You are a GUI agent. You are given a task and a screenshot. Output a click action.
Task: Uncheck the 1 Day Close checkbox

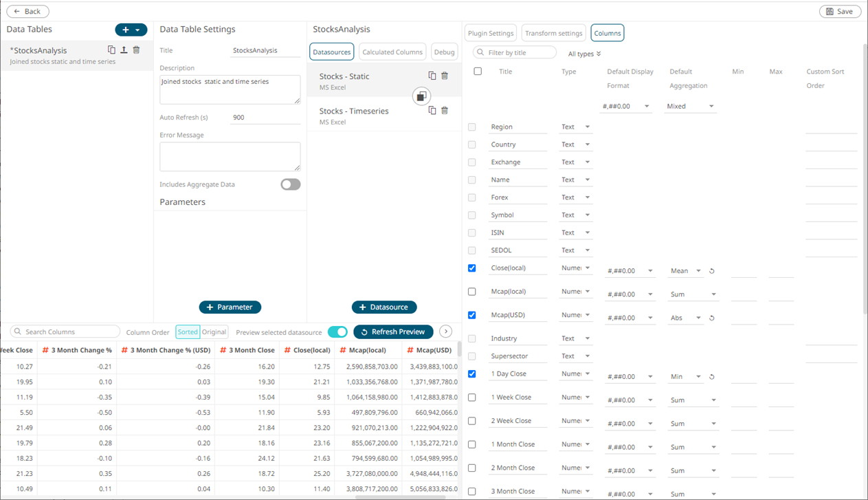[x=471, y=374]
